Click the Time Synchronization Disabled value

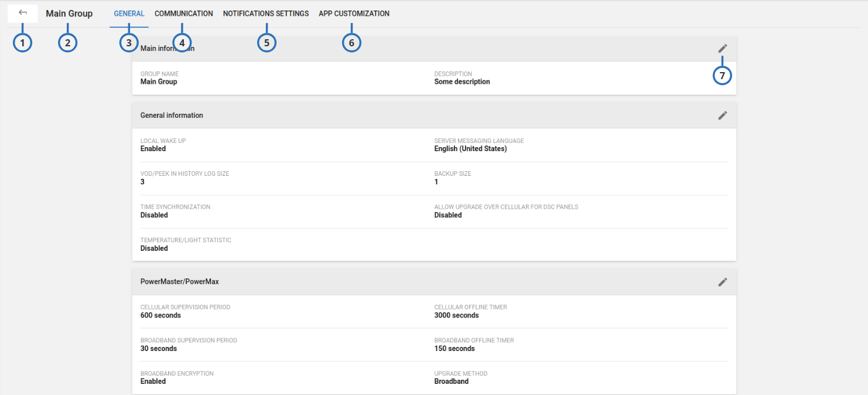[154, 215]
